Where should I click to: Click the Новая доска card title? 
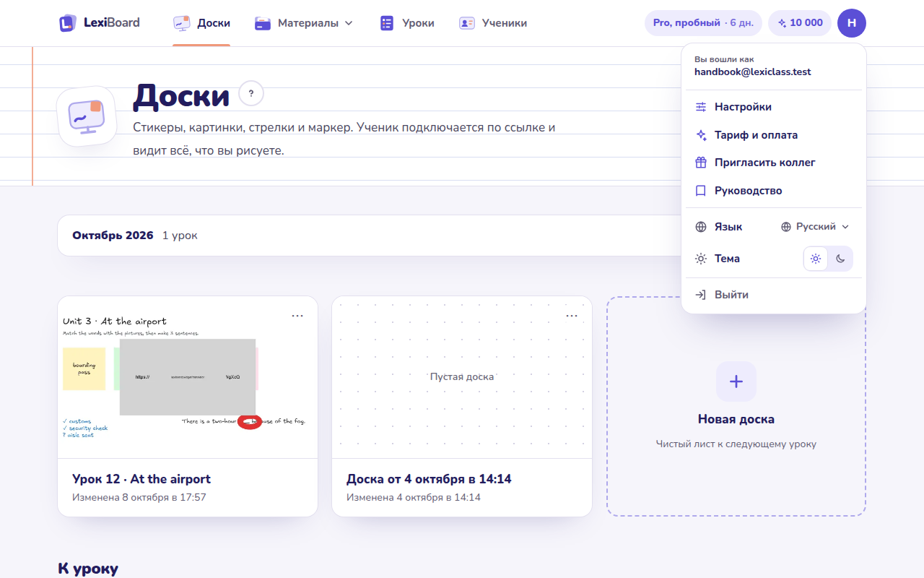point(736,419)
